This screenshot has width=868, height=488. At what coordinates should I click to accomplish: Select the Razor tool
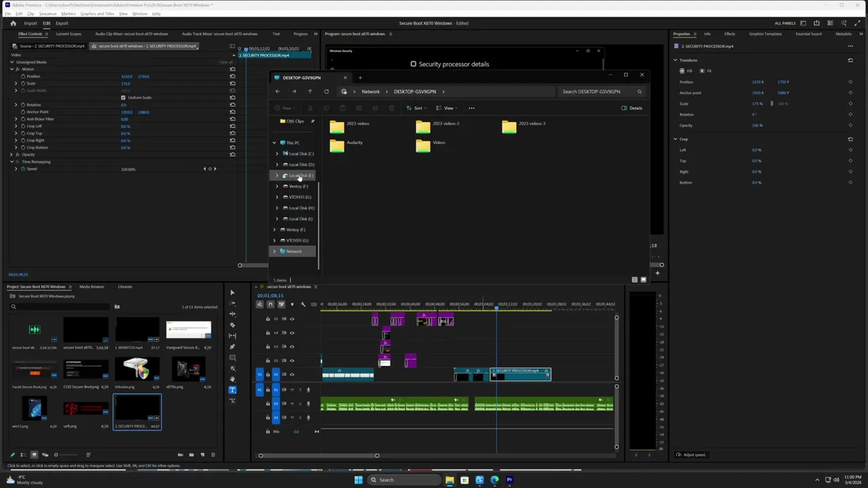point(232,325)
